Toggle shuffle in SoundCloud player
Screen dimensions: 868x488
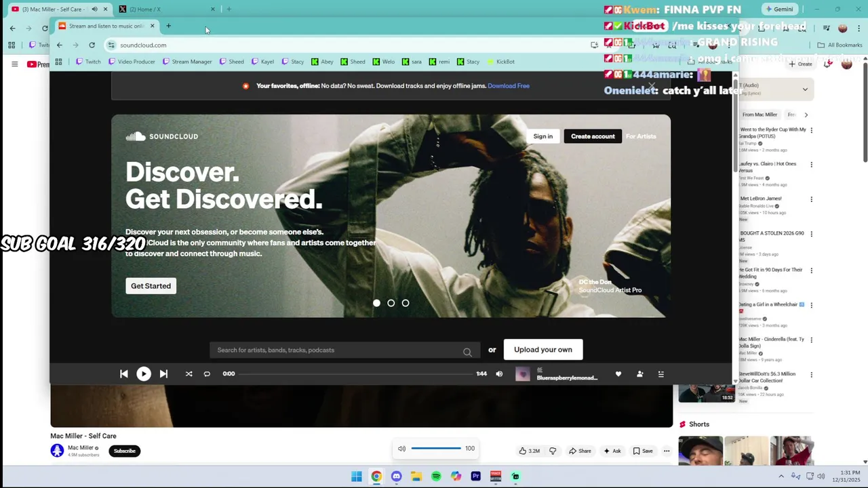[189, 373]
